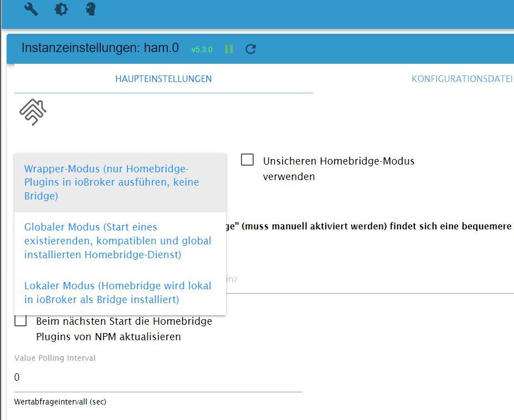Screen dimensions: 514x420
Task: Click the Wertabfrageintervall (sec) label
Action: [x=60, y=402]
